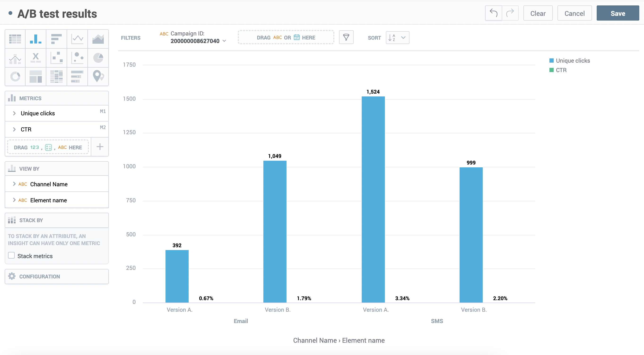Choose the pie chart visualization type
The width and height of the screenshot is (644, 355).
(98, 58)
